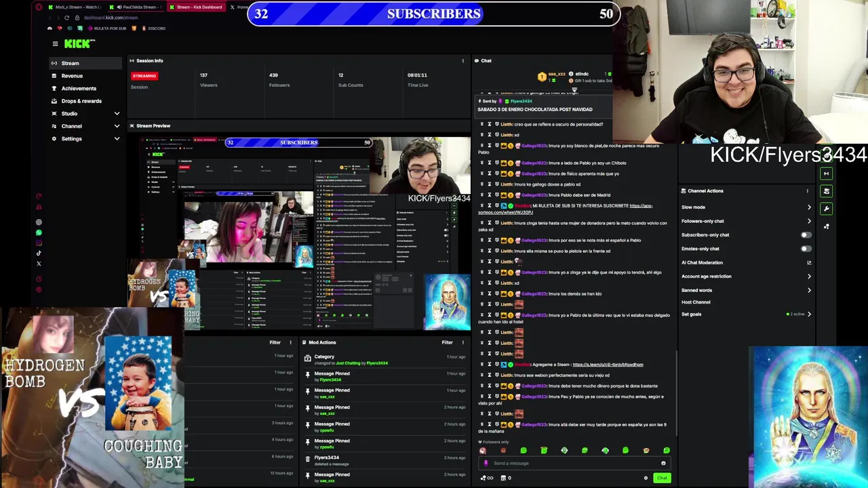Click the Chat panel header
This screenshot has height=488, width=868.
pyautogui.click(x=486, y=60)
